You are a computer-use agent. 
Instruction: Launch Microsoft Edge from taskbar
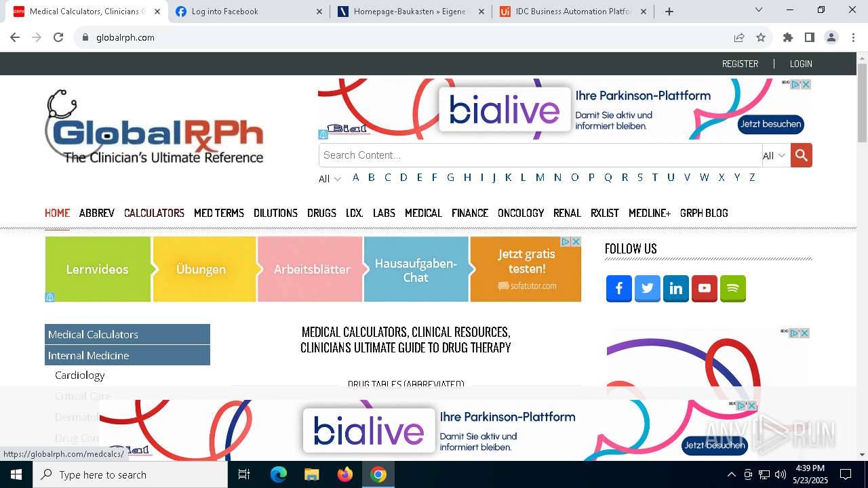pos(279,474)
